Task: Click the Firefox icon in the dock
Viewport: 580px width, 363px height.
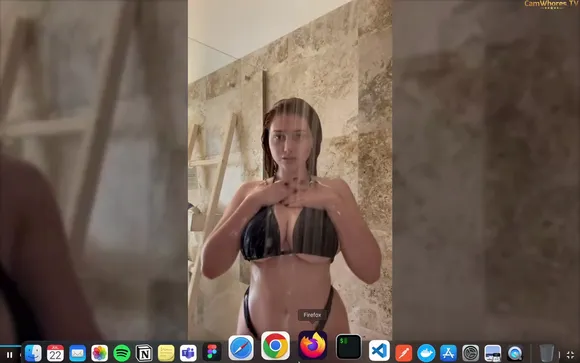Action: pyautogui.click(x=313, y=345)
